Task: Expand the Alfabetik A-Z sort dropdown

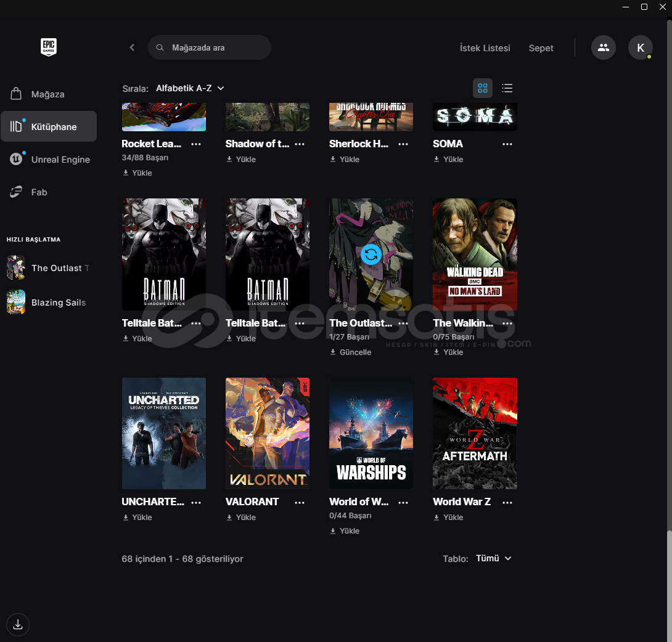Action: click(190, 88)
